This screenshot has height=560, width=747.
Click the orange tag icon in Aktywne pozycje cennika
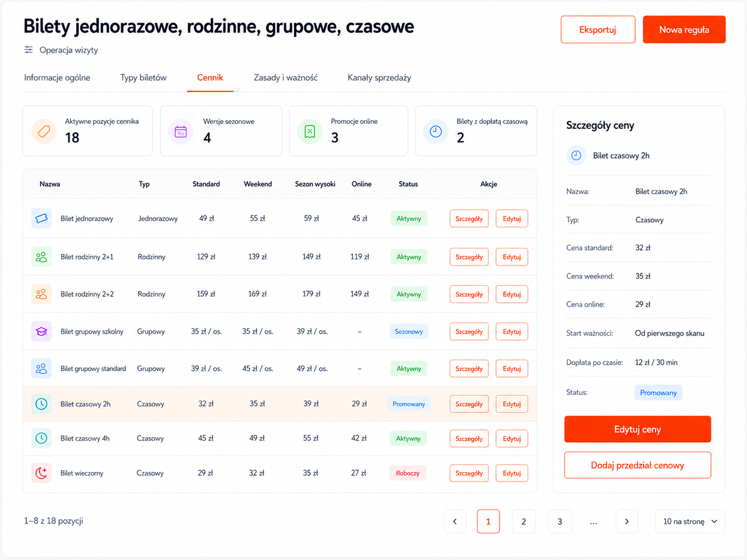[x=44, y=131]
